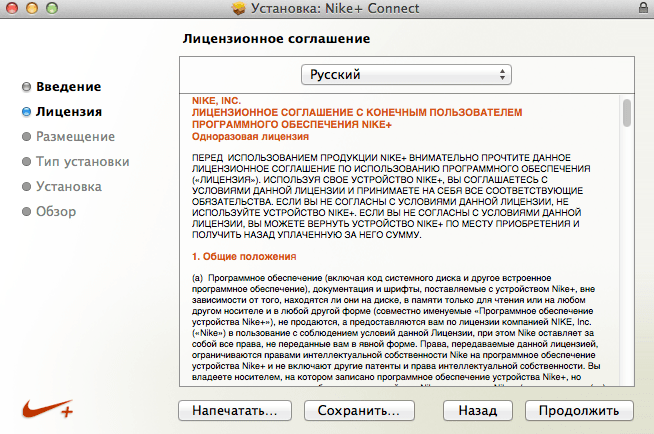Close the installer with red button
Image resolution: width=654 pixels, height=434 pixels.
coord(12,8)
